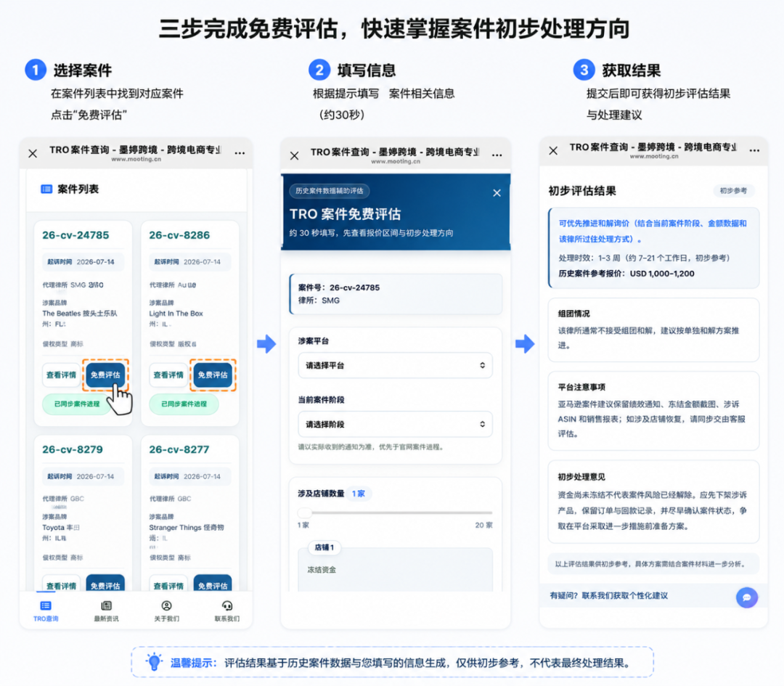Click 免费评估 on case 26-cv-8277
This screenshot has height=686, width=784.
click(x=213, y=584)
